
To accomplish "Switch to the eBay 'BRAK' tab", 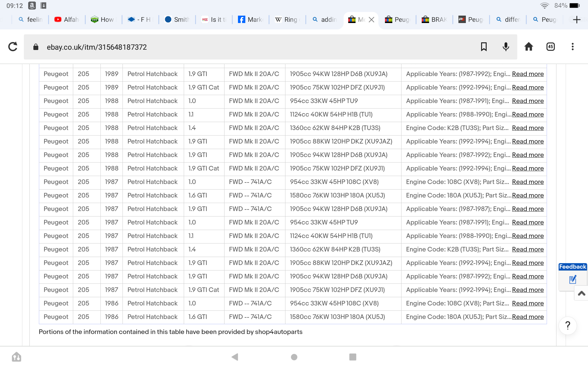I will click(434, 20).
